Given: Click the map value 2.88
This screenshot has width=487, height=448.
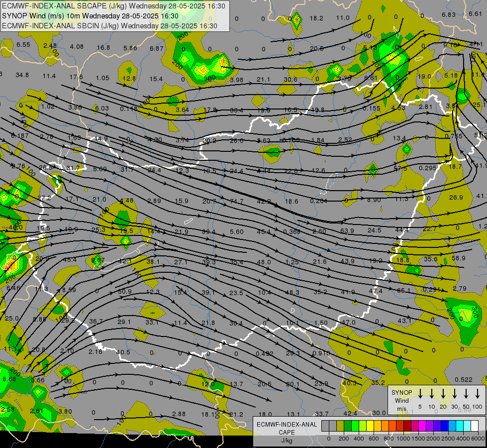Looking at the screenshot, I should pyautogui.click(x=179, y=414).
